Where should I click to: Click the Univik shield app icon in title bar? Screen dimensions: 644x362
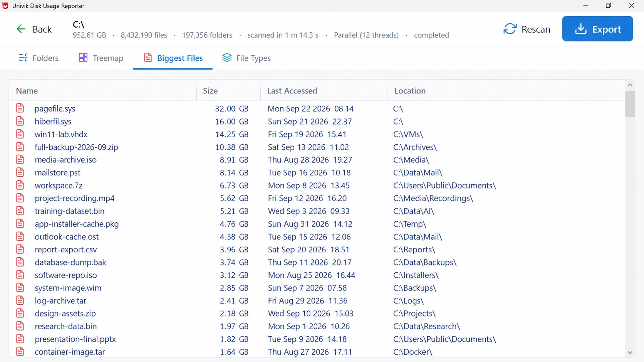(5, 6)
